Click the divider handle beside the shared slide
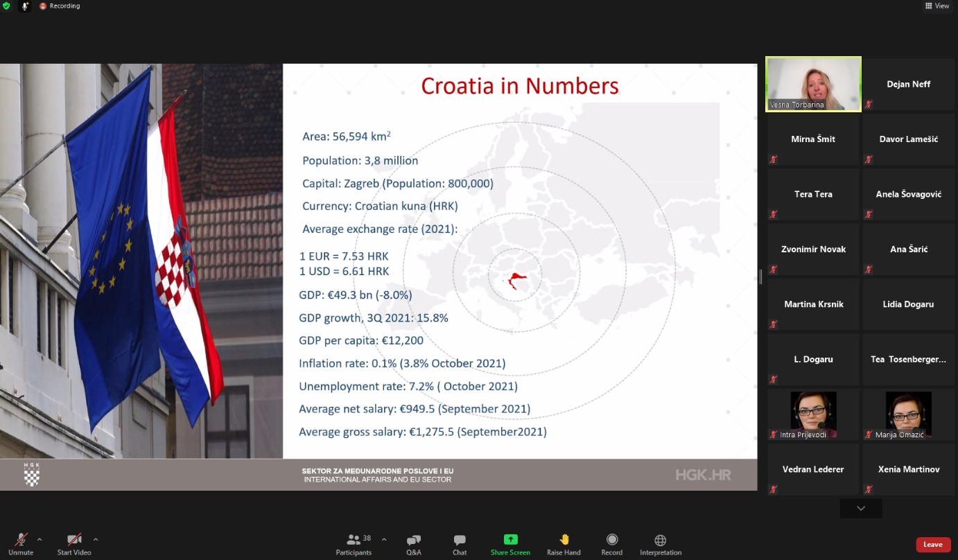This screenshot has width=958, height=560. [760, 277]
